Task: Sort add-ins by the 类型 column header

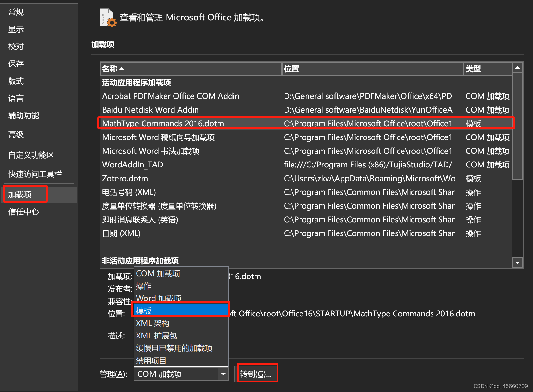Action: tap(488, 69)
